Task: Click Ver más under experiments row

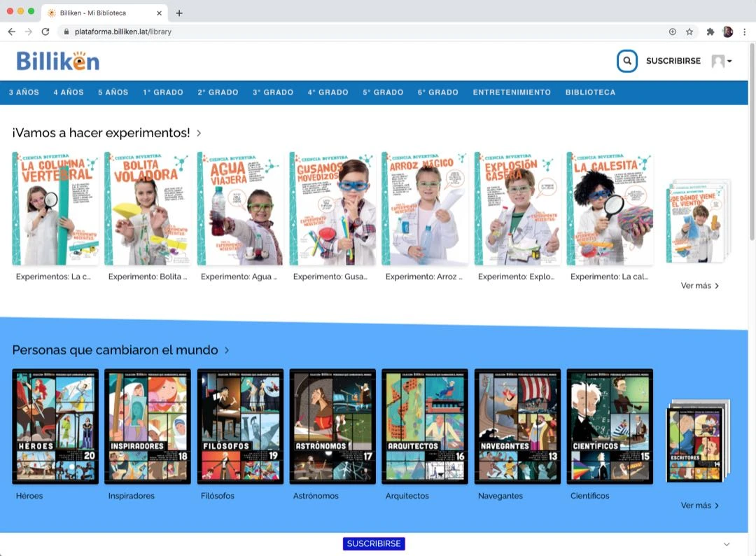Action: pyautogui.click(x=700, y=286)
